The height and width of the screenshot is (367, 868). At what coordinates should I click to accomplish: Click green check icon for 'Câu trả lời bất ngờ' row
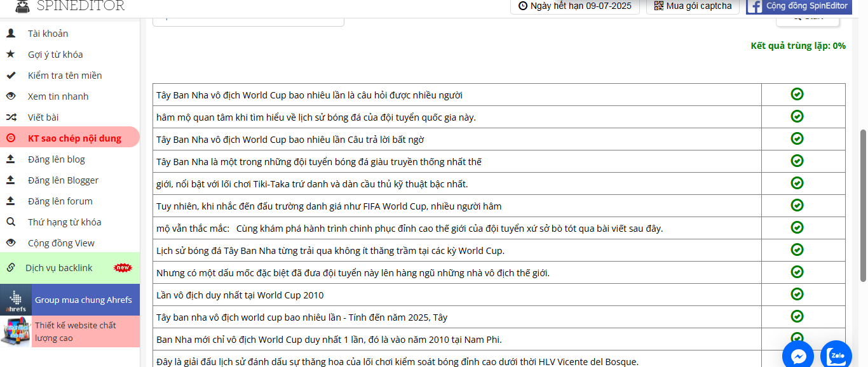pos(797,138)
